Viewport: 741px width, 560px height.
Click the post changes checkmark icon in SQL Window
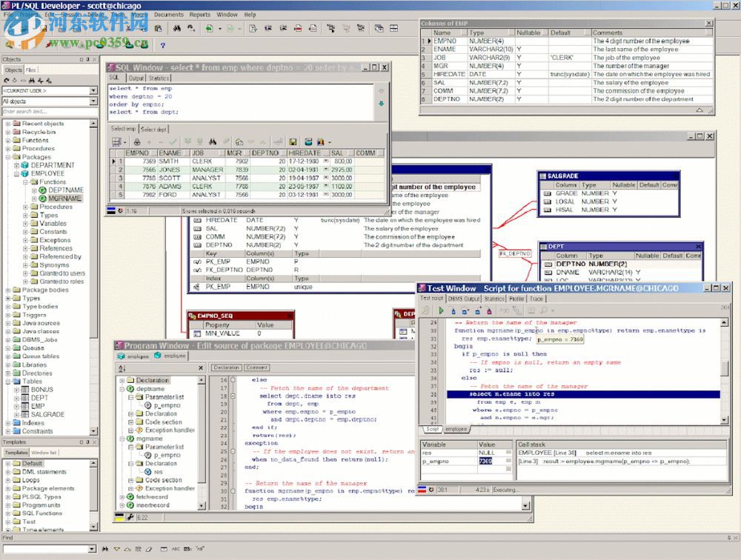173,141
